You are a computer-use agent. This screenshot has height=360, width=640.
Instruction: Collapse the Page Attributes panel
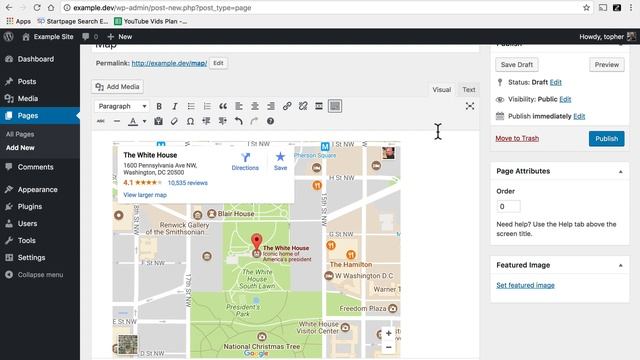click(620, 171)
